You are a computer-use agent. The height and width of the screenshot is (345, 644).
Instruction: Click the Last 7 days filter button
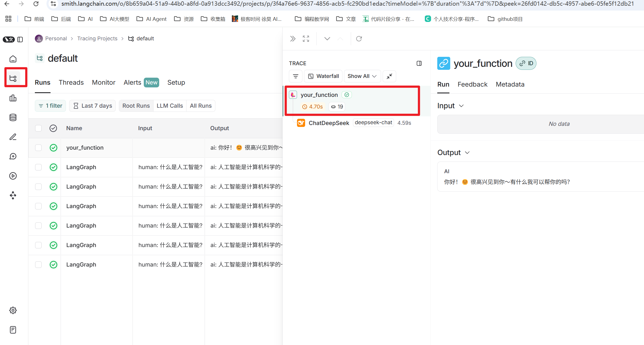92,106
